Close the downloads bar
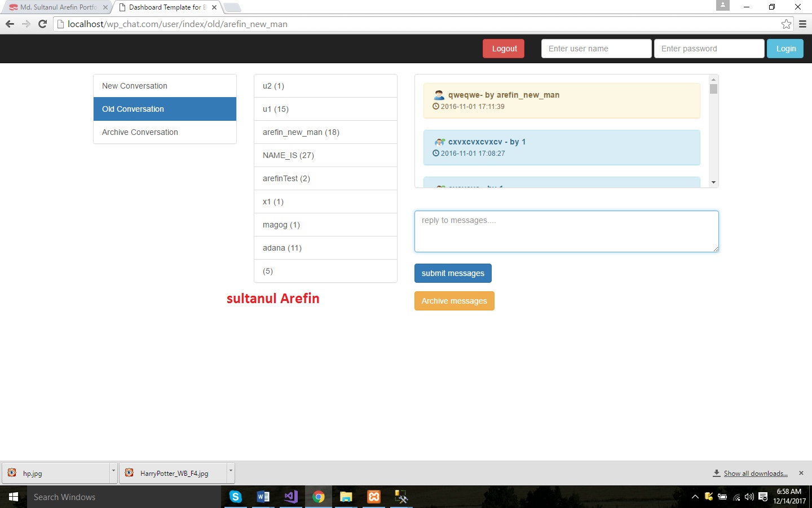 [801, 473]
